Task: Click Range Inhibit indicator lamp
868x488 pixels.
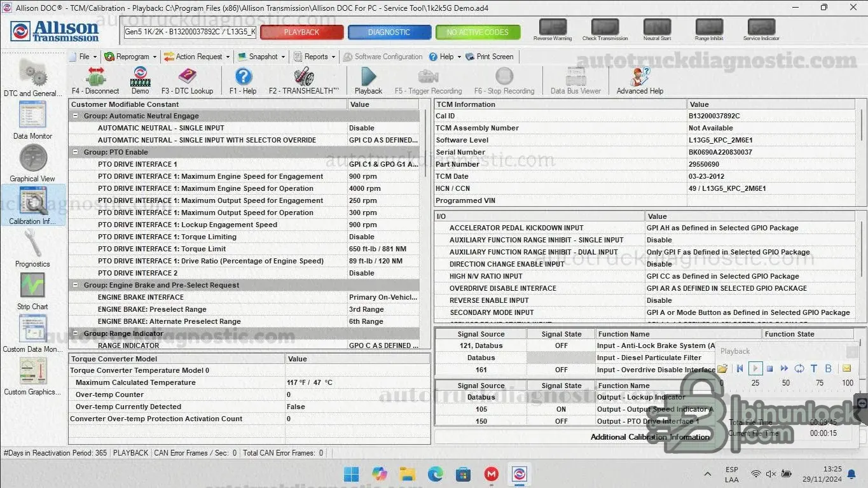Action: pos(709,27)
